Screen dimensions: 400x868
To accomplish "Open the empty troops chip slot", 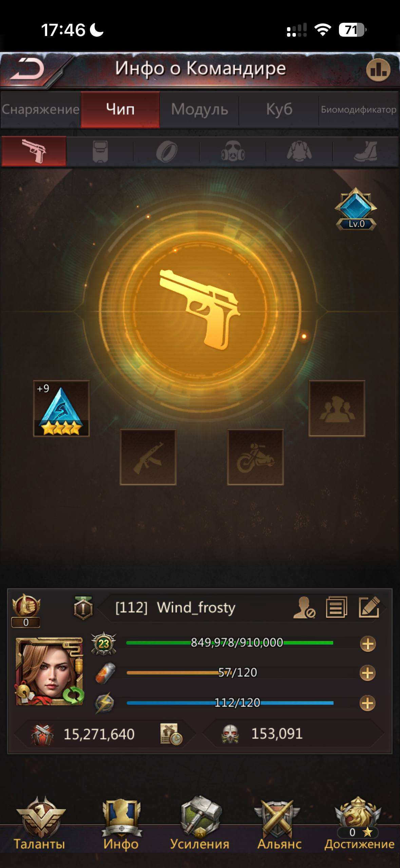I will [x=337, y=408].
